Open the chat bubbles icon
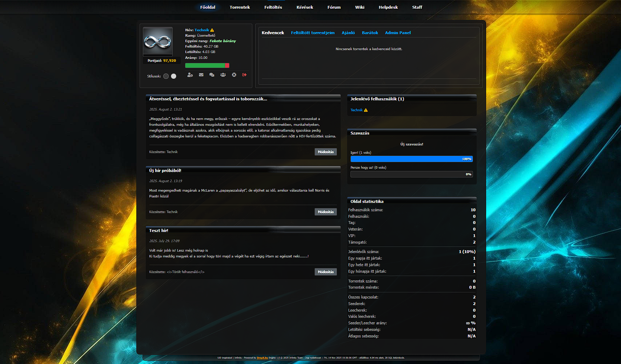The image size is (621, 364). pyautogui.click(x=212, y=75)
